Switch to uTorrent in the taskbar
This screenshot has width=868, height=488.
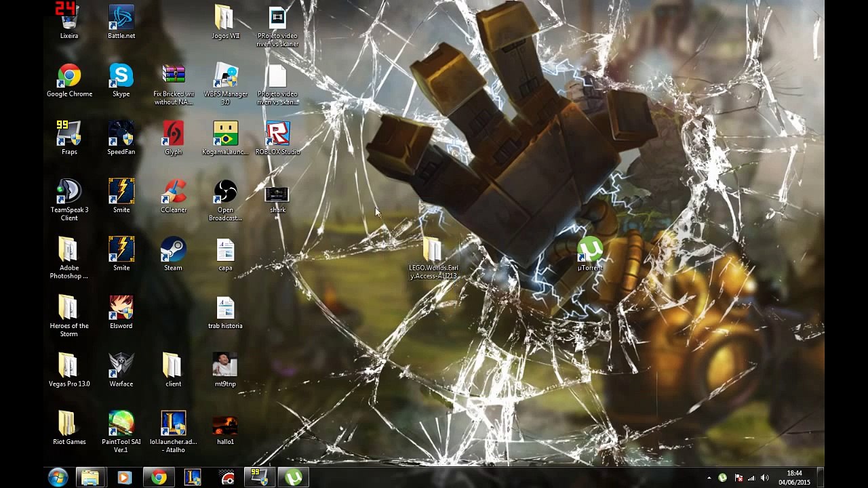pyautogui.click(x=294, y=478)
